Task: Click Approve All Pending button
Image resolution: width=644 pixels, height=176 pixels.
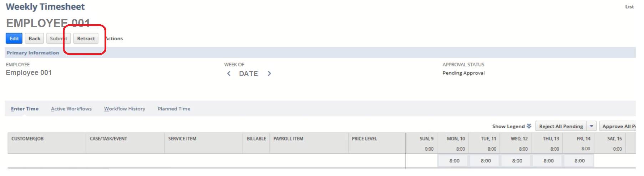Action: pyautogui.click(x=618, y=126)
